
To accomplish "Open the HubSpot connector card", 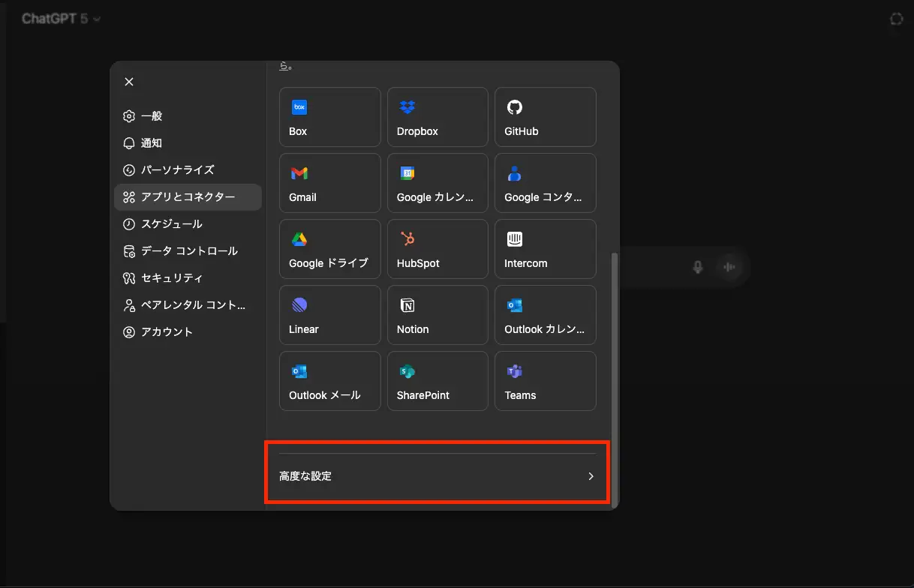I will 437,249.
